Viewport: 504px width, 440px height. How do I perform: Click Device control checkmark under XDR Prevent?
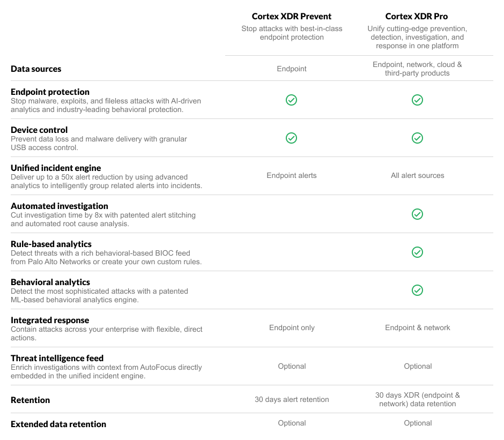pos(291,138)
